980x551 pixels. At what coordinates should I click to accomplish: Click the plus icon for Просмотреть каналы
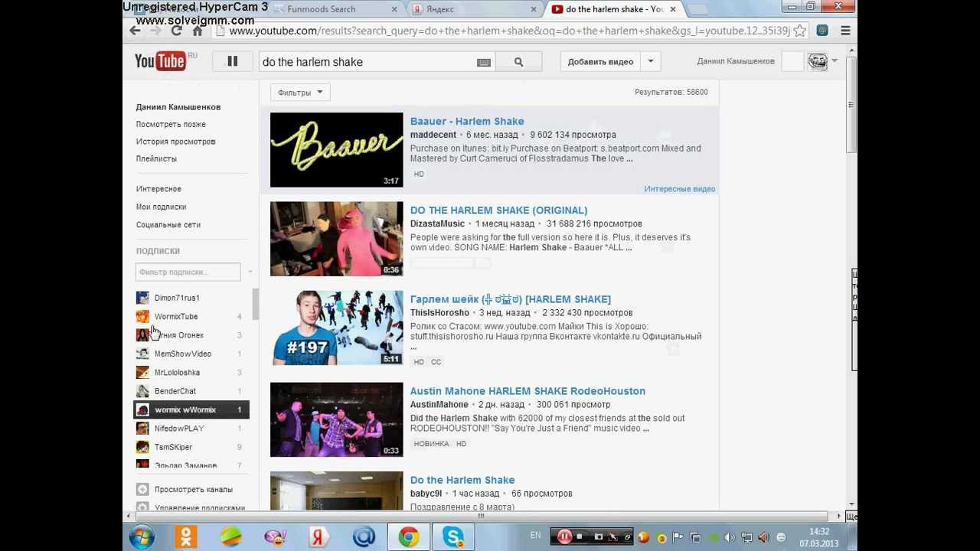pyautogui.click(x=142, y=489)
